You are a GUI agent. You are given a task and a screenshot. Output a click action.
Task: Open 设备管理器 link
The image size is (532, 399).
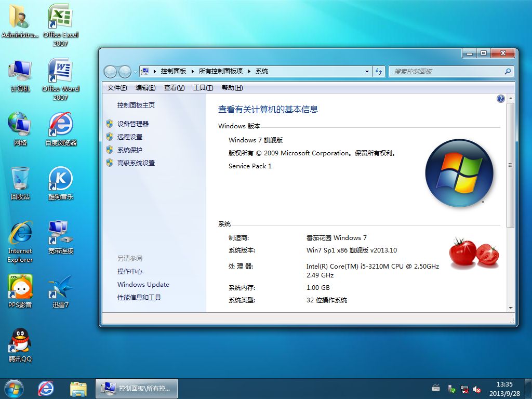point(133,124)
